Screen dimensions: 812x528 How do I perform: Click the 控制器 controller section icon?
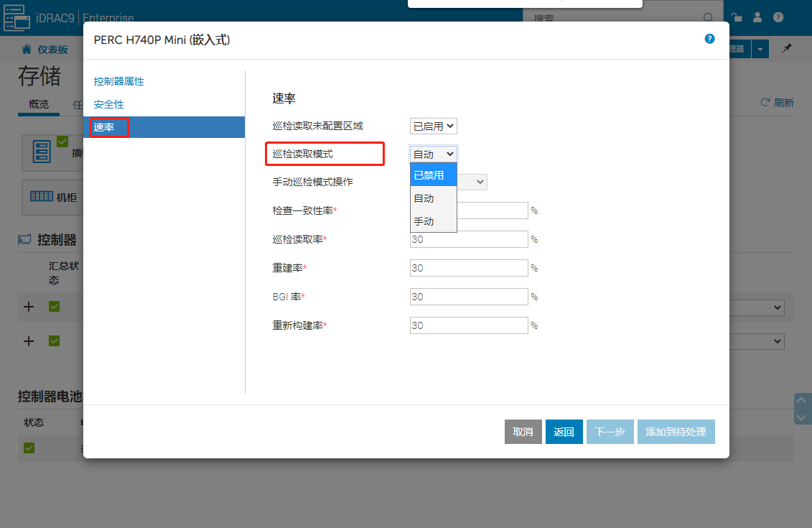(24, 239)
